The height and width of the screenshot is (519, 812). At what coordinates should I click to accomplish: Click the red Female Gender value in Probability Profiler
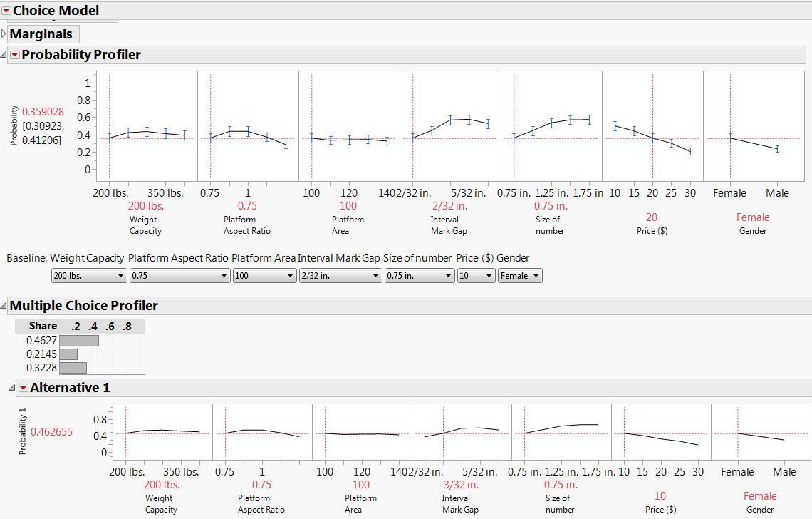753,217
